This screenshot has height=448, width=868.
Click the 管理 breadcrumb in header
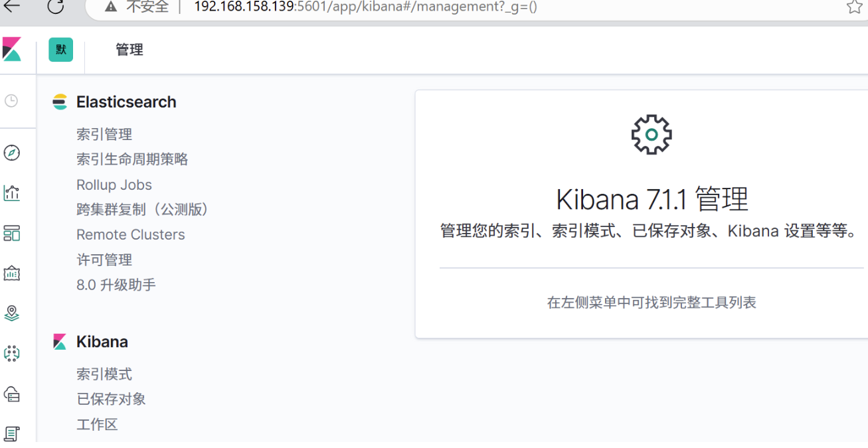click(x=130, y=50)
